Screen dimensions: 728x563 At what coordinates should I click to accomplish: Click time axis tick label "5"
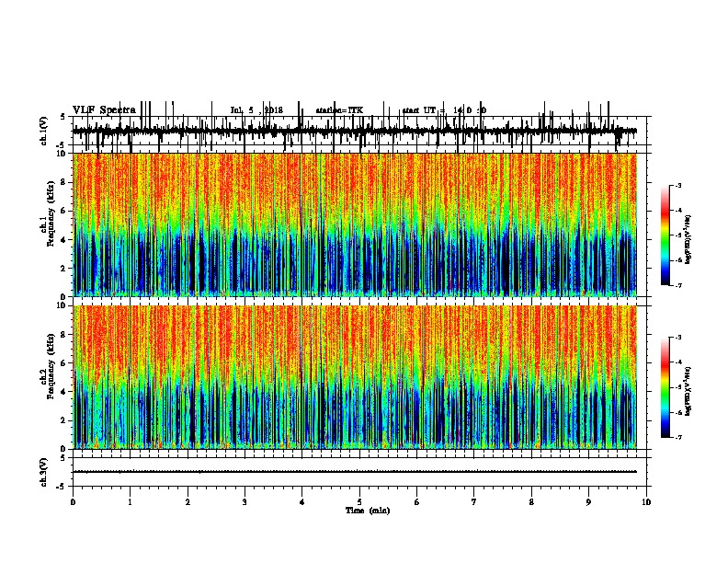pyautogui.click(x=359, y=501)
